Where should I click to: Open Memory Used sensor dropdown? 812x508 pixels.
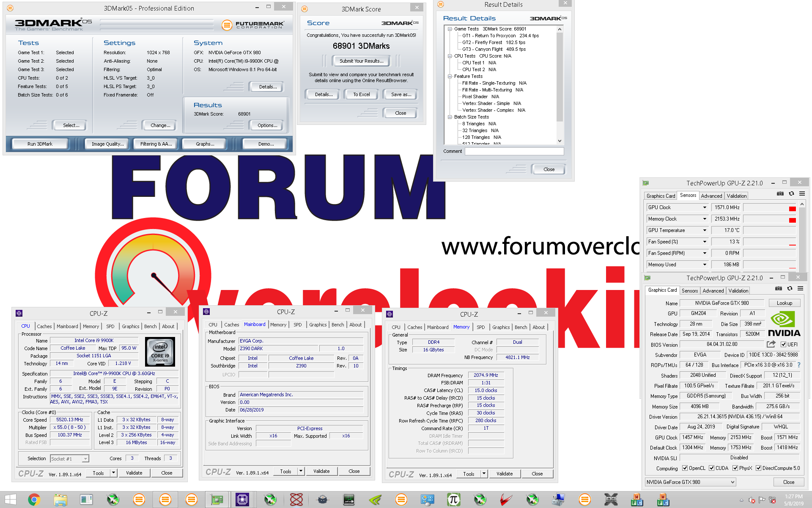[x=705, y=265]
